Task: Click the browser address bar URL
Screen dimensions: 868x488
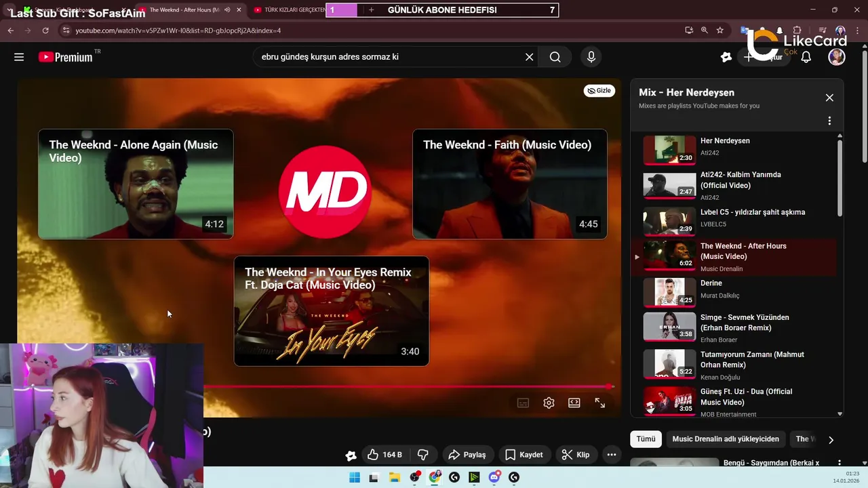Action: (178, 30)
